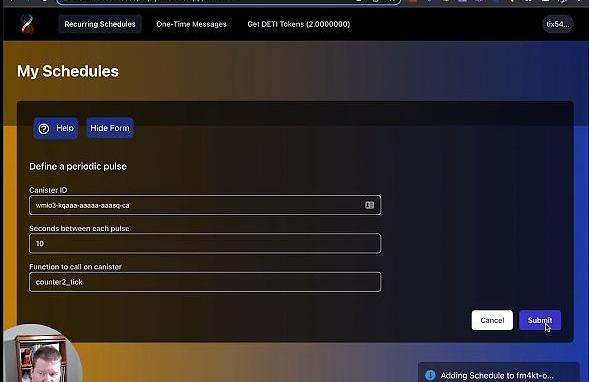Submit the periodic pulse schedule
The height and width of the screenshot is (382, 589).
pyautogui.click(x=540, y=320)
